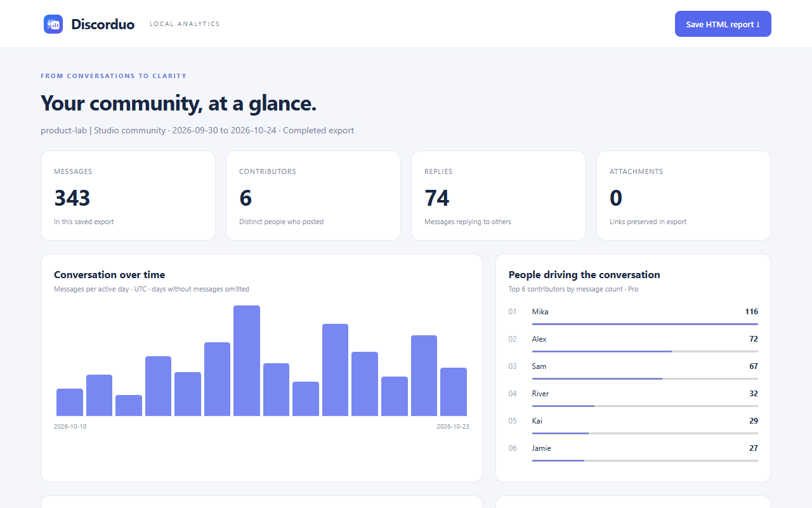Click the Discorduo logo icon
This screenshot has height=508, width=812.
pos(53,24)
